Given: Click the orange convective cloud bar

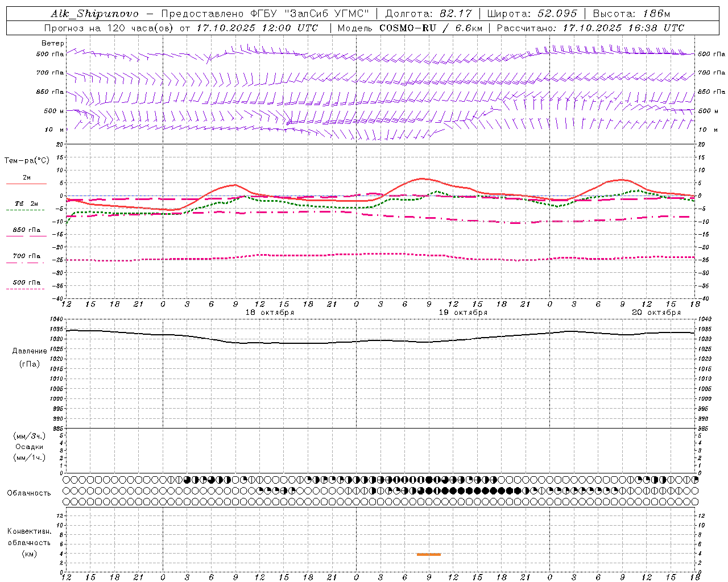Looking at the screenshot, I should (429, 554).
